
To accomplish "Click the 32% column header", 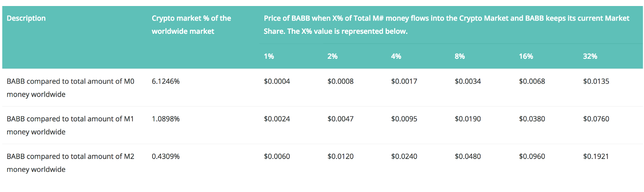I will tap(590, 56).
